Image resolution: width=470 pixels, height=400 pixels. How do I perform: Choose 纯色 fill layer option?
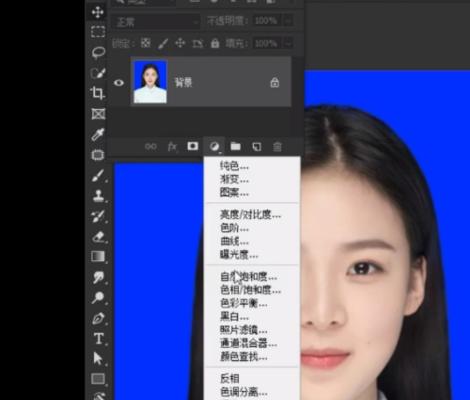coord(234,166)
